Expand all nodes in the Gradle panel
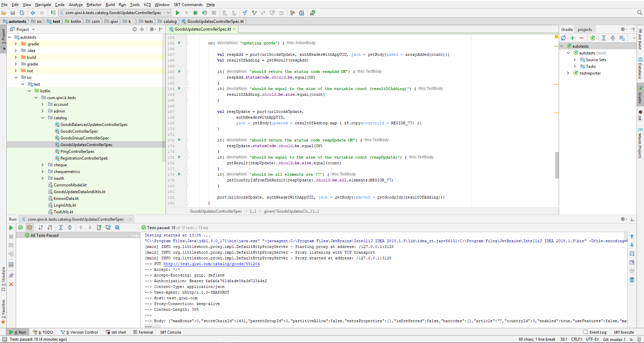Image resolution: width=644 pixels, height=343 pixels. (604, 38)
